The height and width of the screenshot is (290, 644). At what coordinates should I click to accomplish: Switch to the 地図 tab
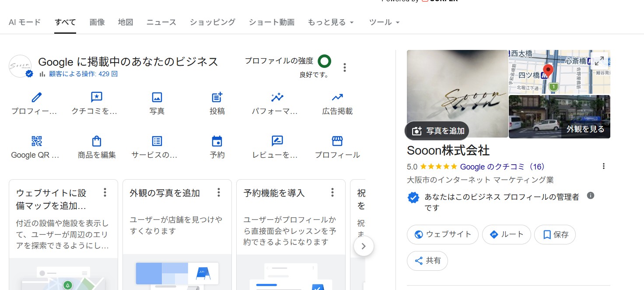pyautogui.click(x=126, y=21)
